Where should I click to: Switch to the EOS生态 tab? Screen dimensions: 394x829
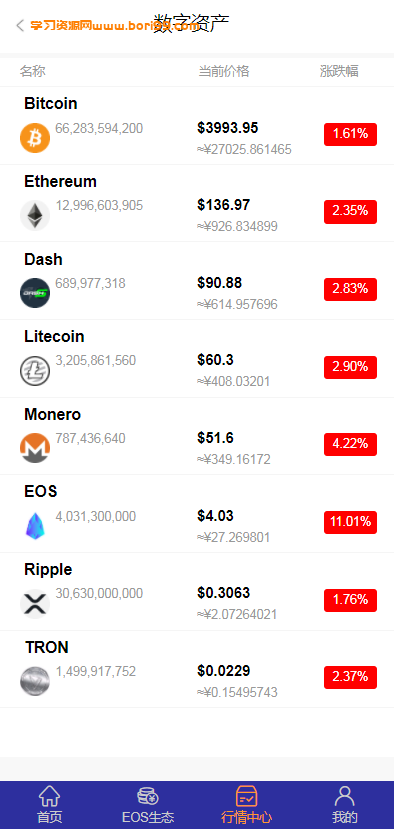(x=148, y=805)
